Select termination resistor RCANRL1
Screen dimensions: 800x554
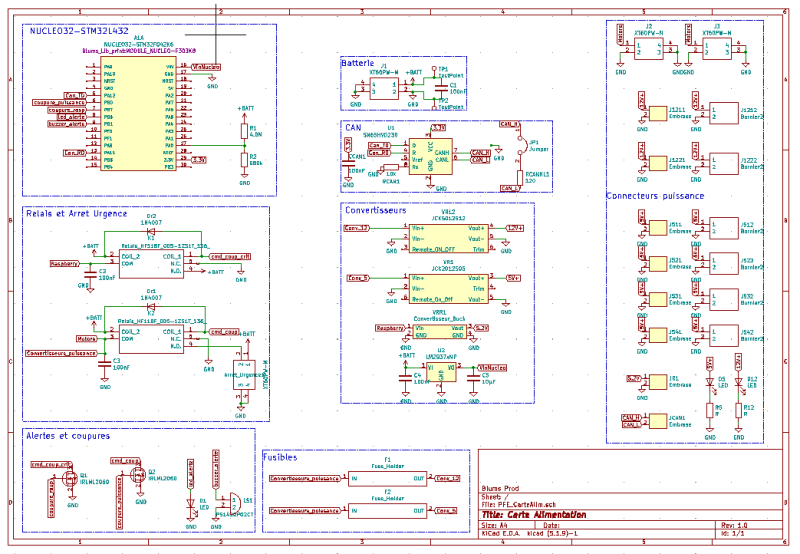520,178
